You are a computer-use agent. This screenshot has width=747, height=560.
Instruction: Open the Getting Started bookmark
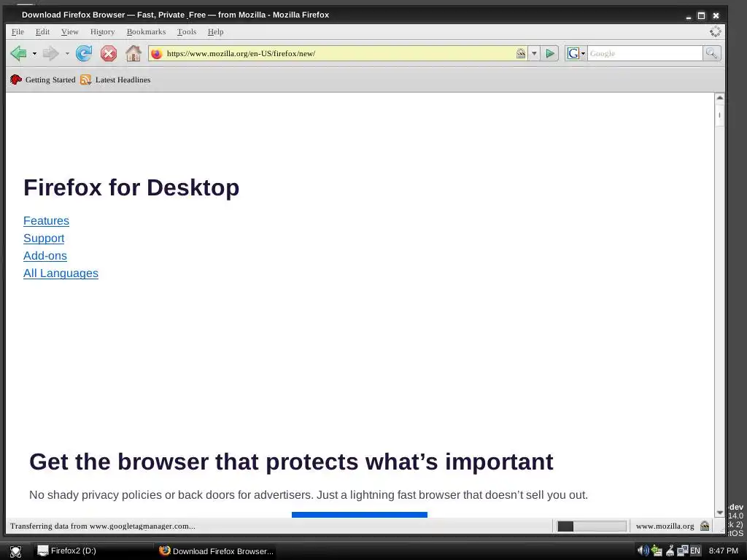point(43,79)
